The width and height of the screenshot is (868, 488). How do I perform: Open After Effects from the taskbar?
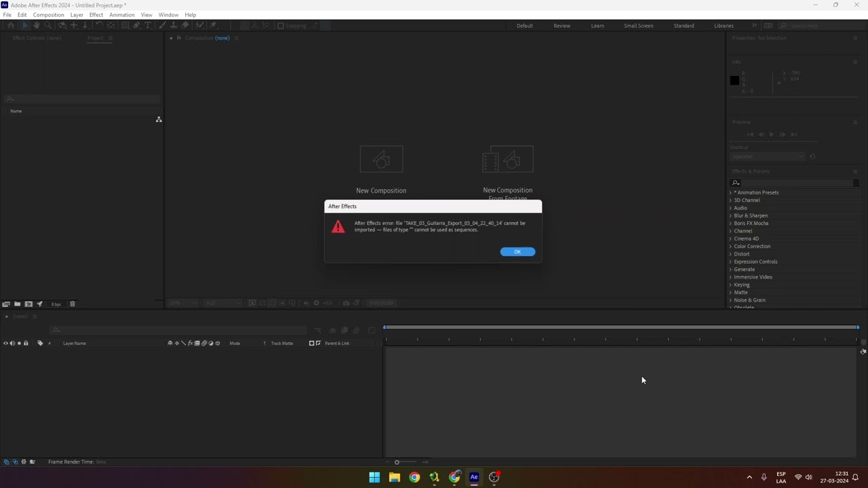[x=474, y=477]
